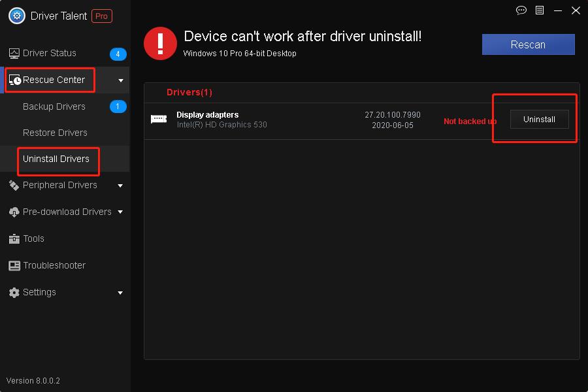Close the Driver Talent window
This screenshot has width=588, height=392.
click(x=576, y=10)
